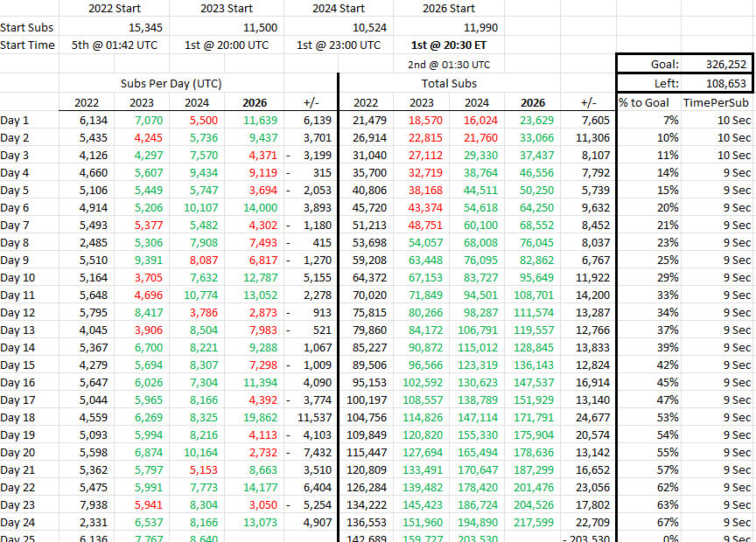
Task: Click Day 24 total subs 217,599
Action: (x=532, y=522)
